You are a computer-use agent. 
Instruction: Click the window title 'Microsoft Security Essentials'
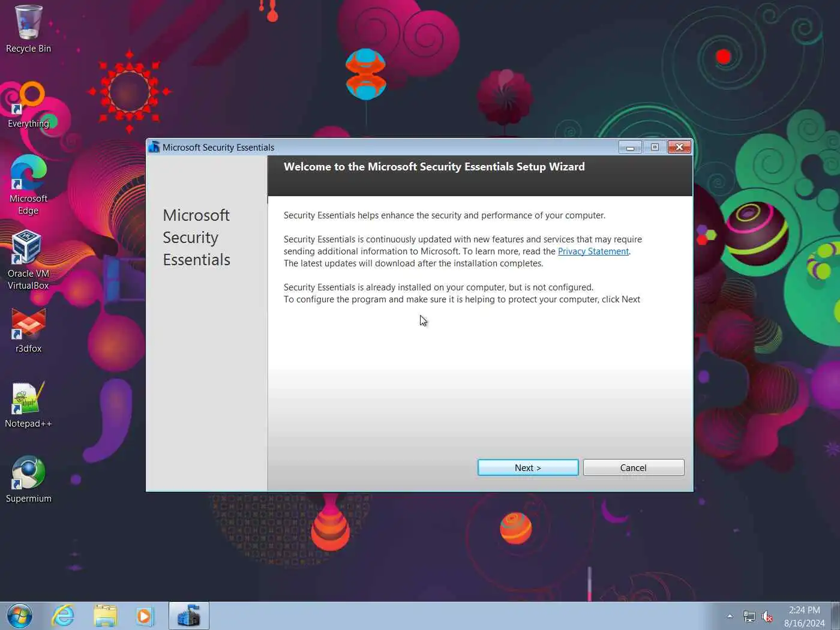218,147
